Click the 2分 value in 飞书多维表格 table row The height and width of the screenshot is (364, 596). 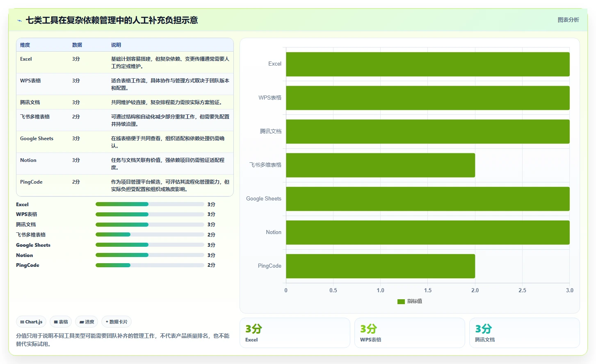tap(76, 117)
